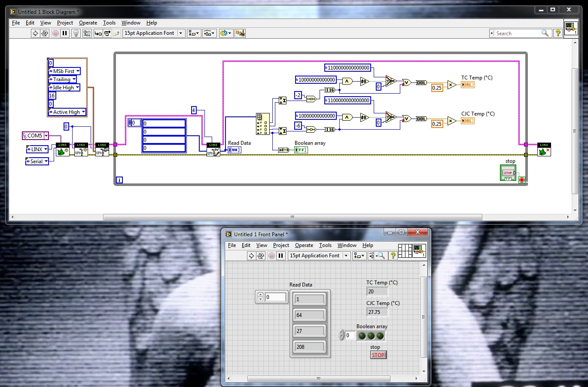The image size is (588, 387).
Task: Click Run arrow in Front Panel toolbar
Action: [x=251, y=256]
